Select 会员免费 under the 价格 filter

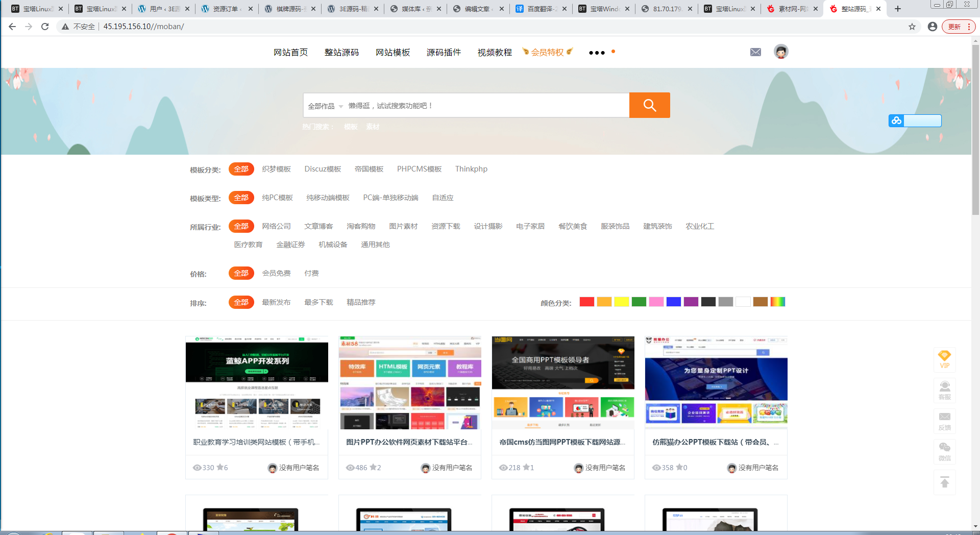point(276,273)
